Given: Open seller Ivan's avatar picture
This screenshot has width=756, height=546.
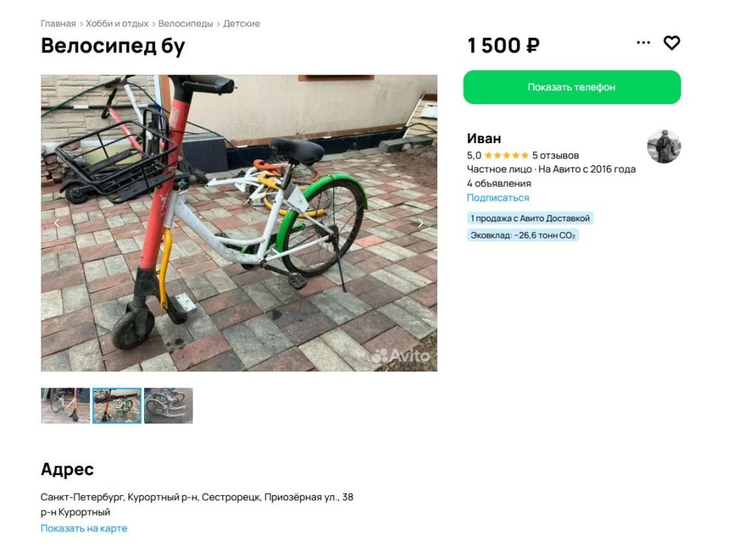Looking at the screenshot, I should [x=664, y=147].
